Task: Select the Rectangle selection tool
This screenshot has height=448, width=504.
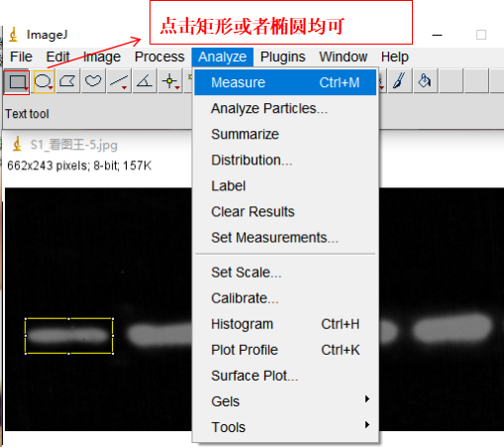Action: click(17, 82)
